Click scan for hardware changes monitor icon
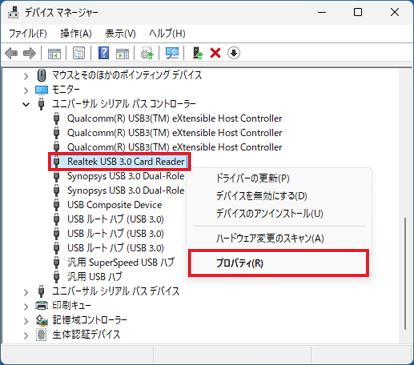The height and width of the screenshot is (365, 414). pyautogui.click(x=172, y=53)
